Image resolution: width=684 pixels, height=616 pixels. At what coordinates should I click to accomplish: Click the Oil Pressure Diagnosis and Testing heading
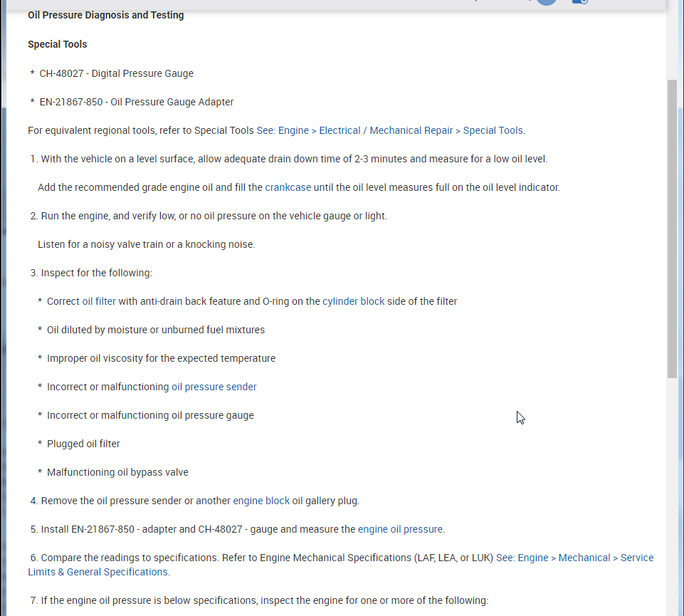tap(105, 15)
